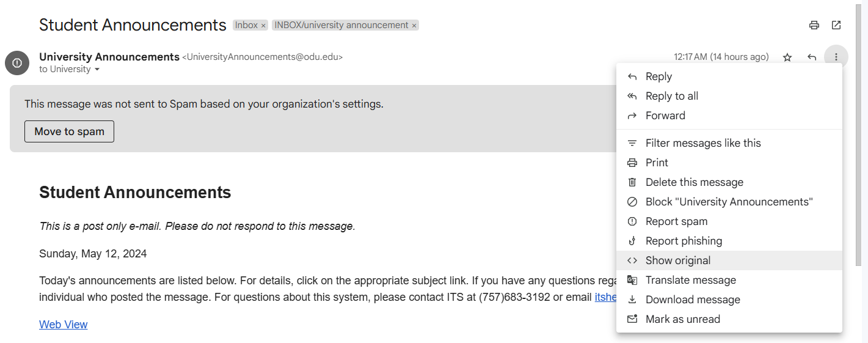Open message in new window icon

coord(836,25)
